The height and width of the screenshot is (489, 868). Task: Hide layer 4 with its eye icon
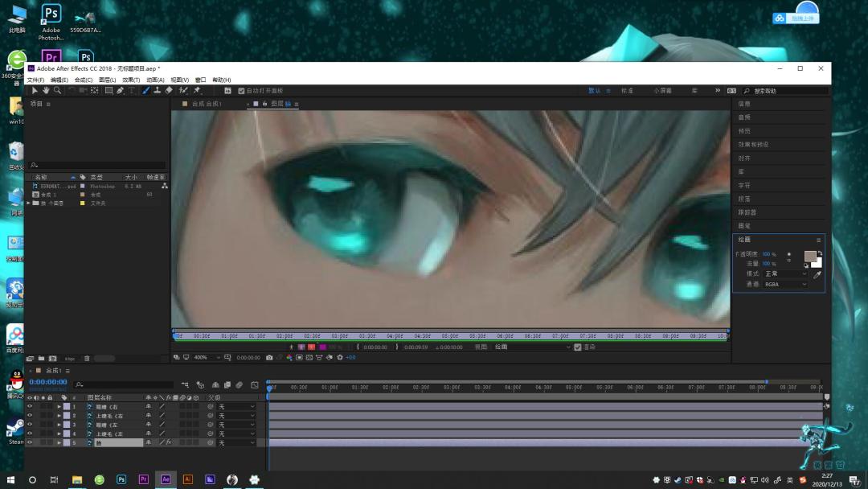coord(30,434)
